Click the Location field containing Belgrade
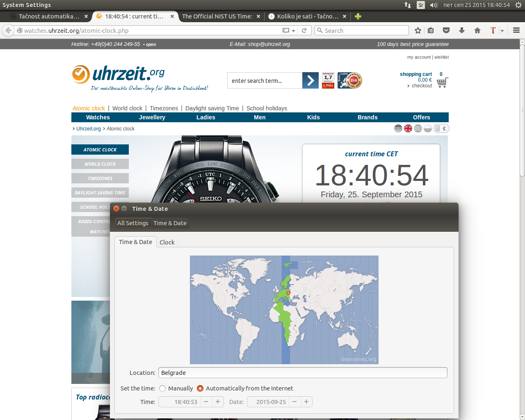Image resolution: width=525 pixels, height=420 pixels. [x=302, y=373]
